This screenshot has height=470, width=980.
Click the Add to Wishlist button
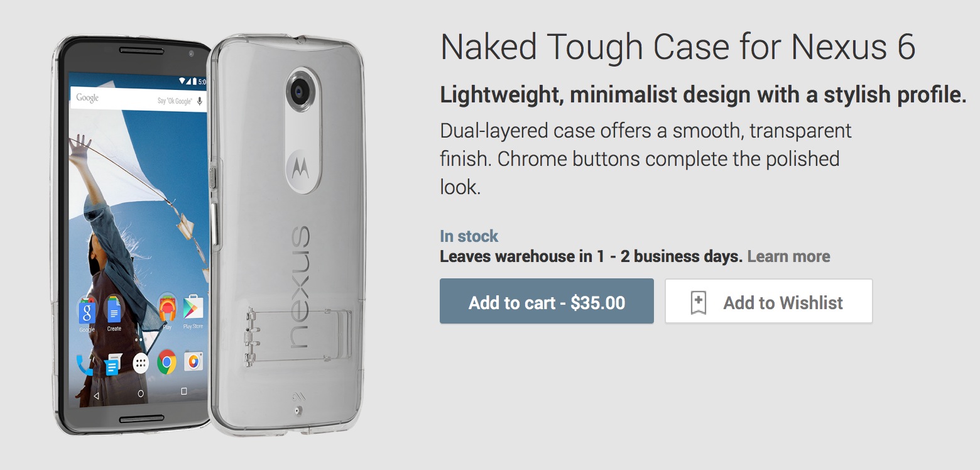click(769, 302)
